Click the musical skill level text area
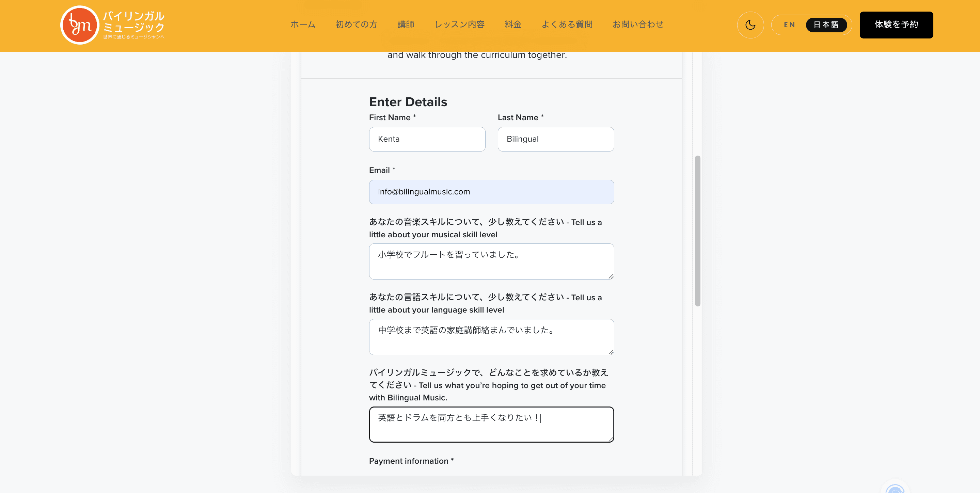The width and height of the screenshot is (980, 493). click(x=491, y=261)
